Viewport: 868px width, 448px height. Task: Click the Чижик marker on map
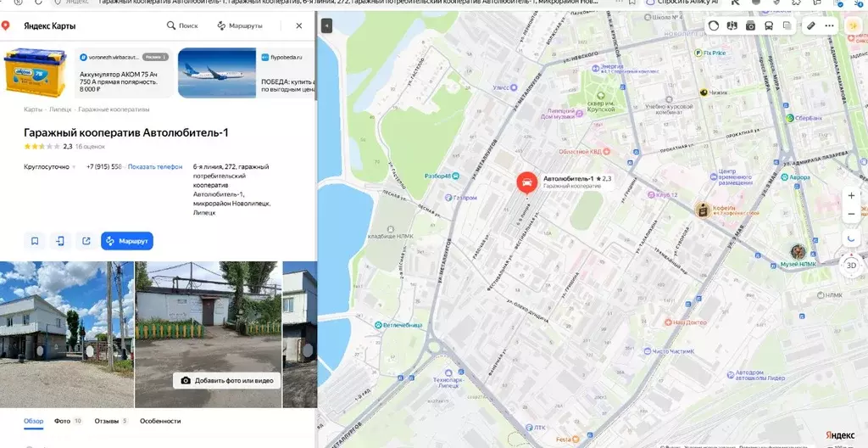click(x=704, y=92)
